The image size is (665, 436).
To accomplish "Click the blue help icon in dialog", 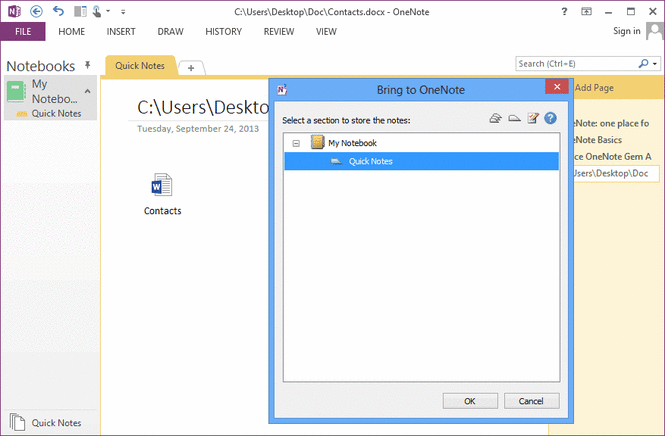I will tap(550, 118).
